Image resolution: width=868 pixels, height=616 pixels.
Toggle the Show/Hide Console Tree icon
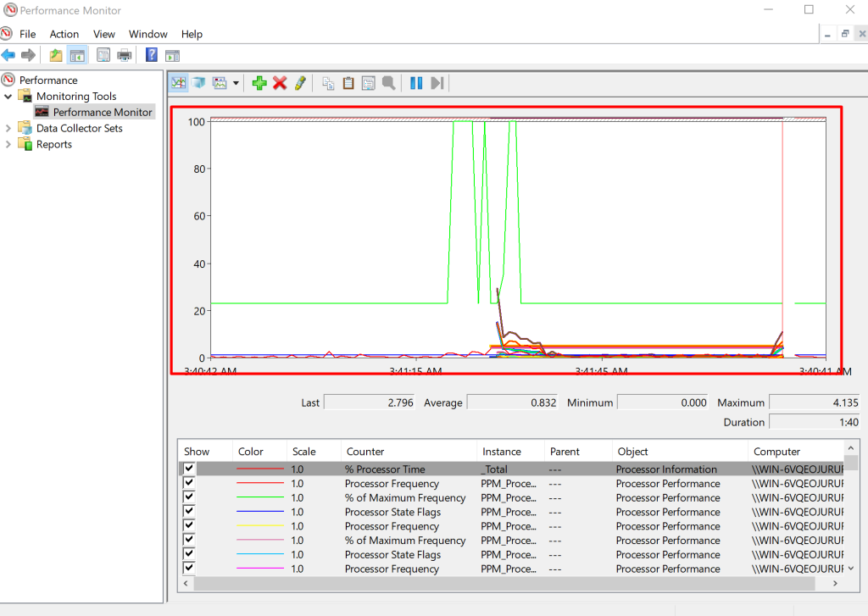click(77, 55)
